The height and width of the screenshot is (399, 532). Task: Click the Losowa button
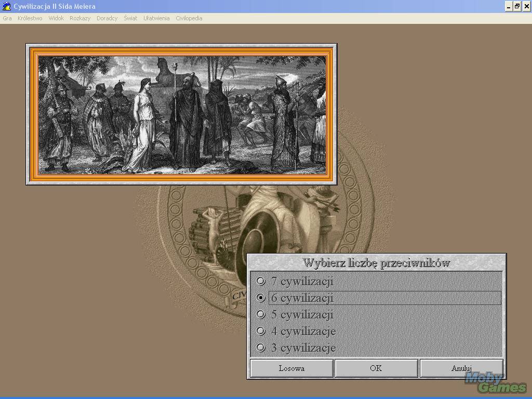point(291,368)
